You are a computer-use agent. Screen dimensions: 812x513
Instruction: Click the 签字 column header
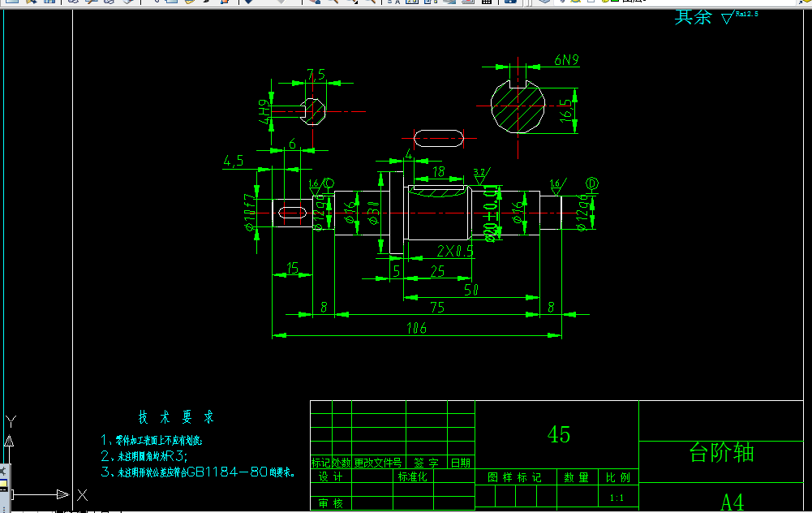pyautogui.click(x=426, y=463)
